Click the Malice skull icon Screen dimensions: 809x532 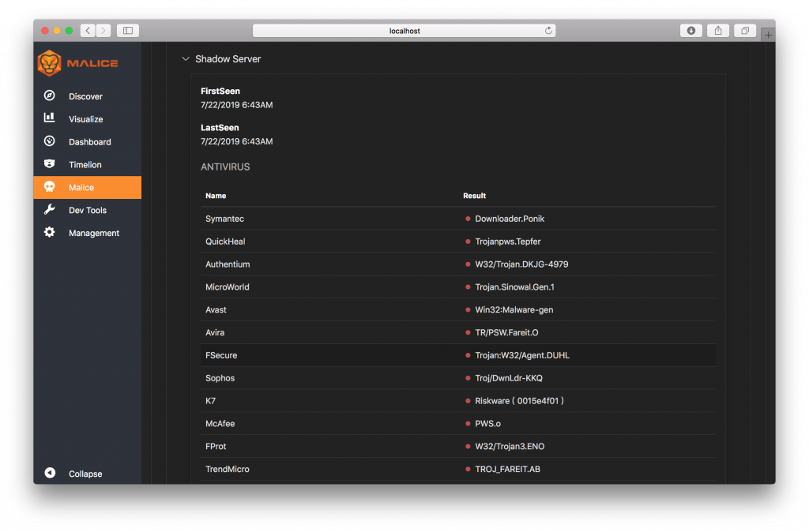click(50, 186)
